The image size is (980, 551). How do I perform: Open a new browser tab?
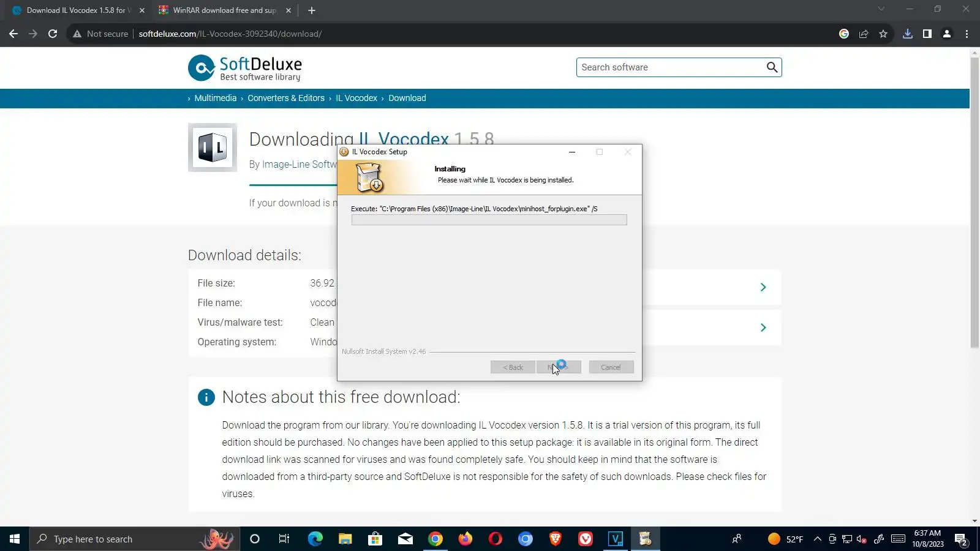(x=312, y=10)
